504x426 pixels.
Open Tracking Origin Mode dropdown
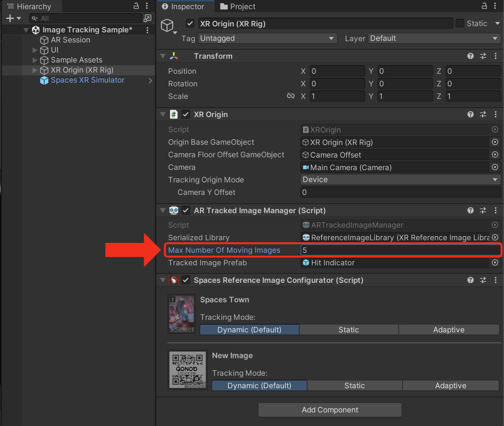click(x=400, y=180)
